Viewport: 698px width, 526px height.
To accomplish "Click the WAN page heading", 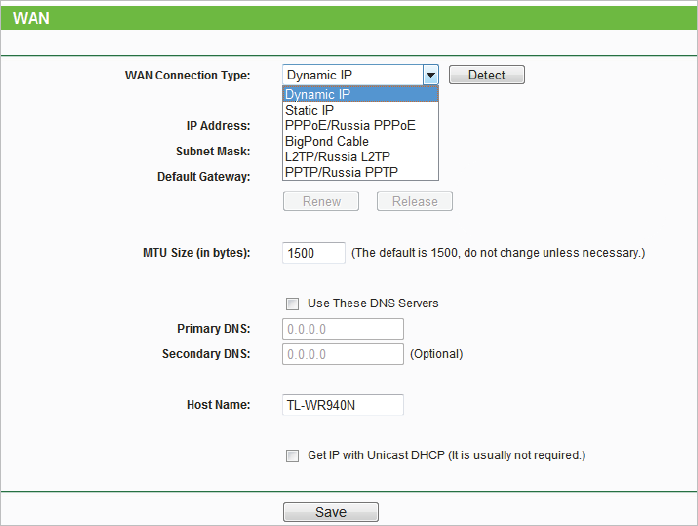I will (31, 18).
